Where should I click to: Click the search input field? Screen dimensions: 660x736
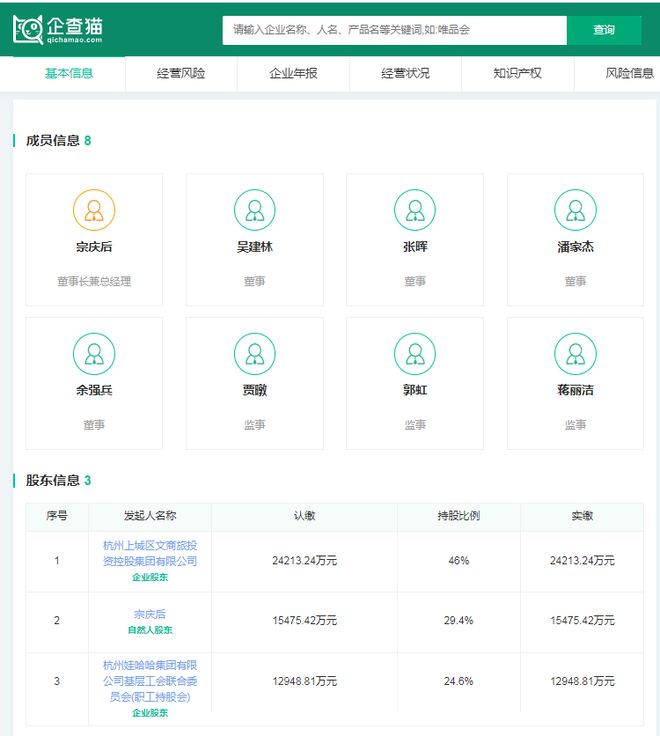click(394, 30)
